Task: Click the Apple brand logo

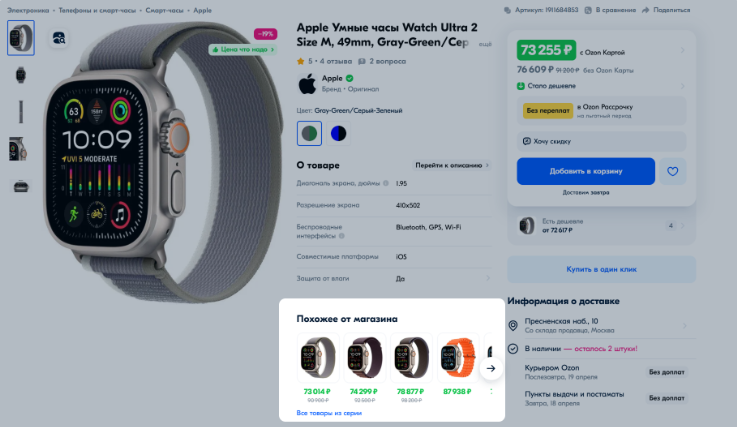Action: (307, 84)
